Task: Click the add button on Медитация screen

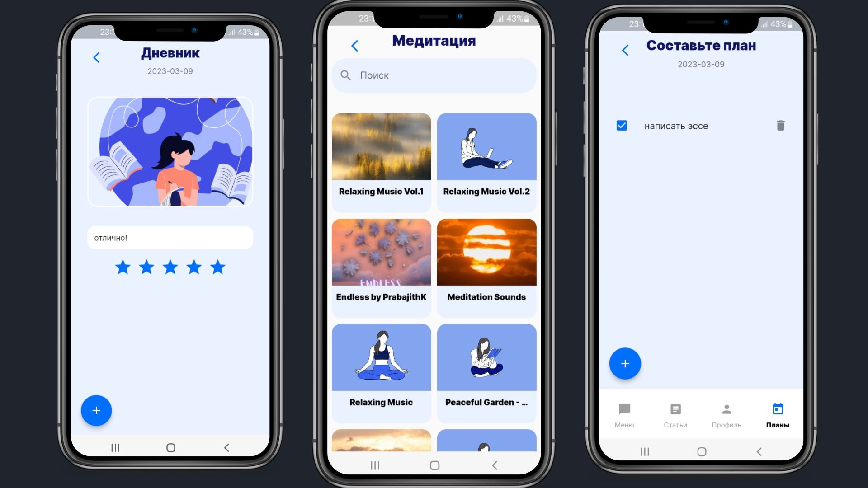Action: click(434, 75)
